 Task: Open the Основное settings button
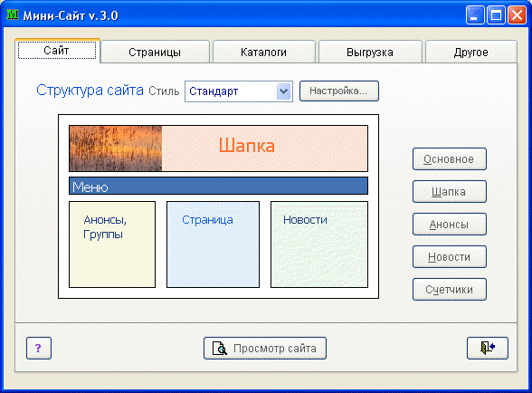pyautogui.click(x=449, y=159)
